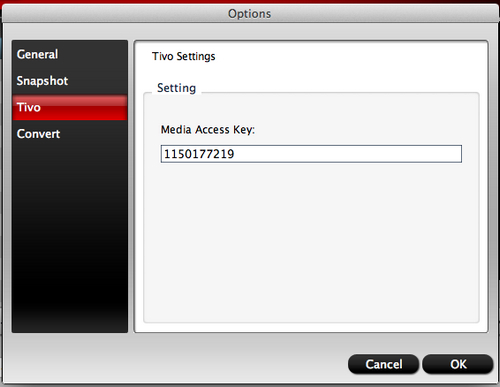Viewport: 500px width, 387px height.
Task: Click gray footer area left of Cancel
Action: [173, 364]
